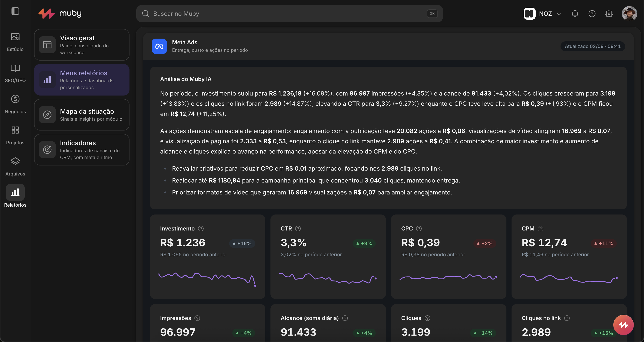This screenshot has width=644, height=342.
Task: Click the Cliques +14% badge
Action: coord(483,333)
